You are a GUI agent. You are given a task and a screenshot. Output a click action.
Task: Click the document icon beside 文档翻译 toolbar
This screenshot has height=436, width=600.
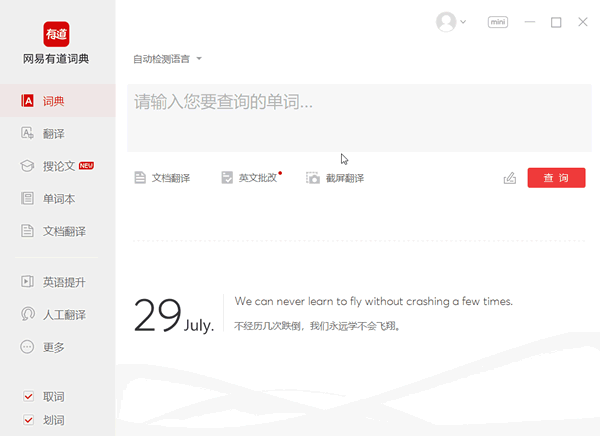[140, 178]
